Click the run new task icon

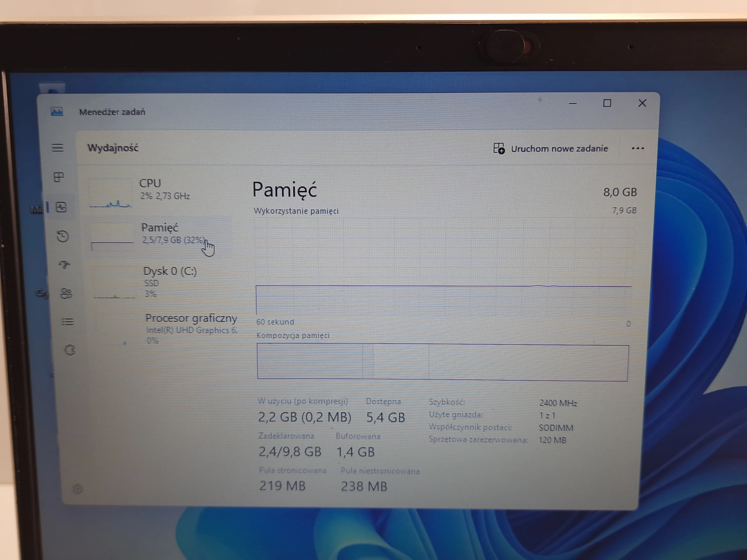point(499,149)
